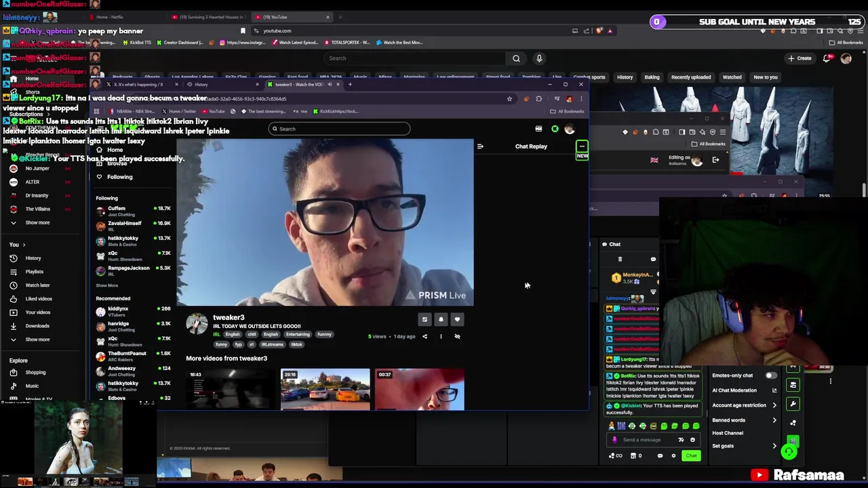The height and width of the screenshot is (488, 868).
Task: Open the VOD three-dot more menu
Action: click(441, 336)
